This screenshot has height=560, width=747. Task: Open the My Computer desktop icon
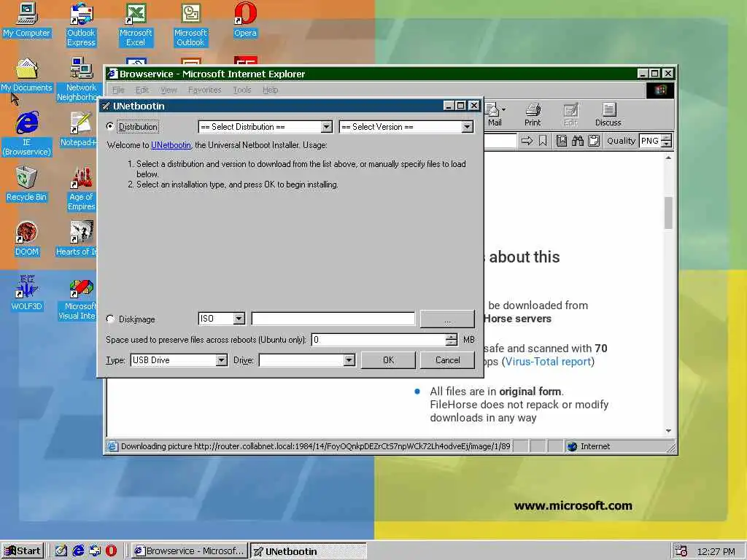27,20
